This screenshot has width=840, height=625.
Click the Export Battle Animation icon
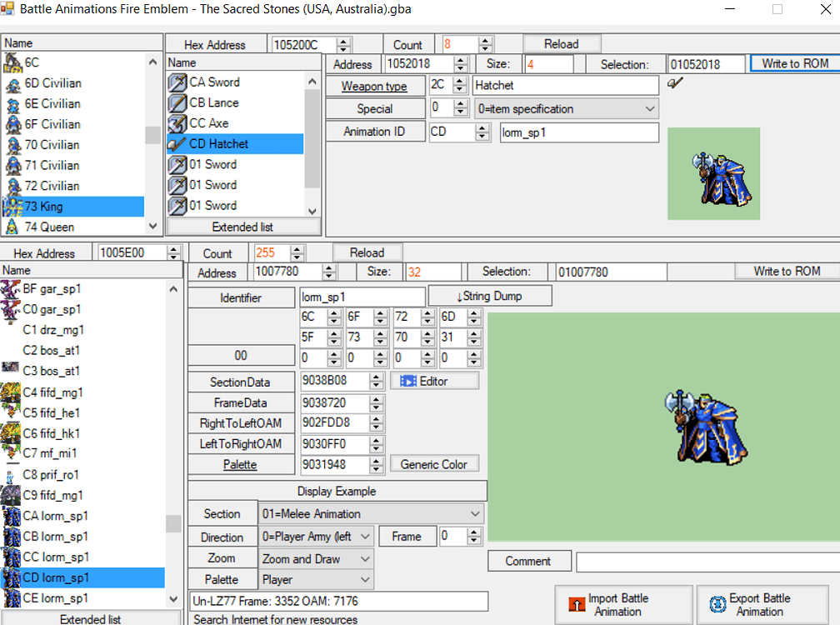click(x=718, y=602)
